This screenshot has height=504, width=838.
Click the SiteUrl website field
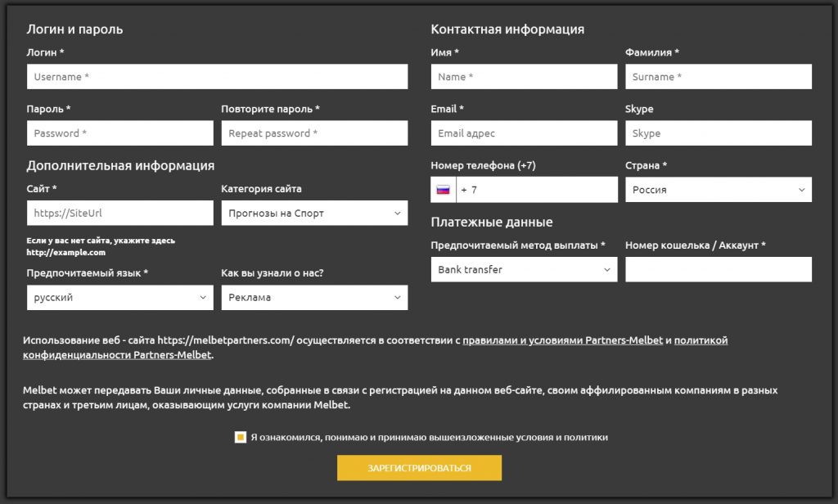(119, 213)
